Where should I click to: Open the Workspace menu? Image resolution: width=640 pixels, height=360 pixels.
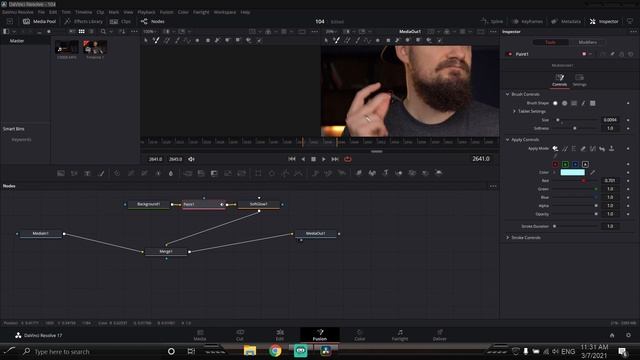[x=225, y=12]
